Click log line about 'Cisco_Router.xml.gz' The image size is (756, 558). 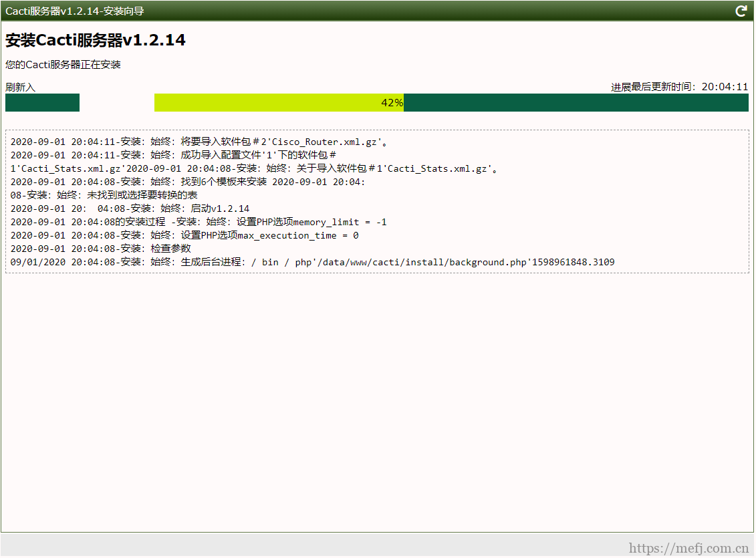(199, 142)
